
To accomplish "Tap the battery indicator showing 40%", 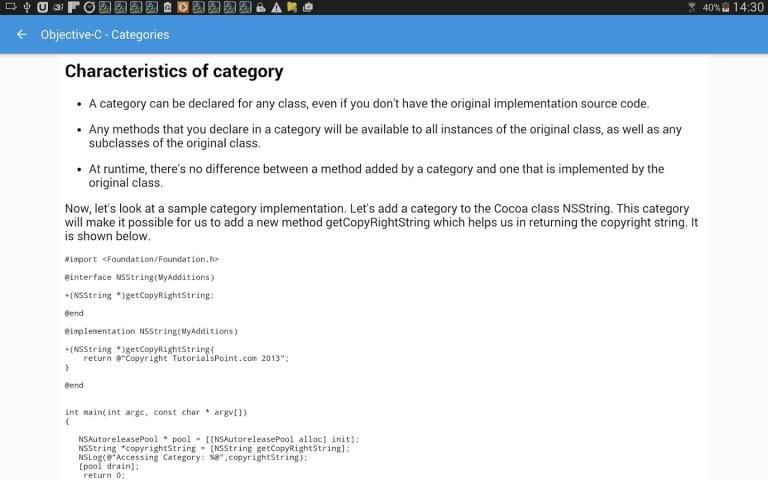I will click(717, 7).
